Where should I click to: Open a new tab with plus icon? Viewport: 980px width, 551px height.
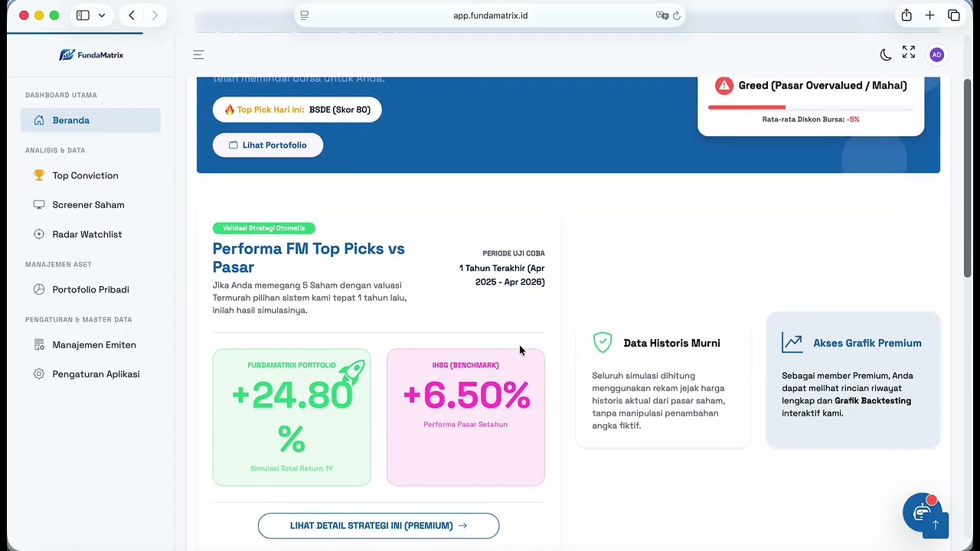929,15
